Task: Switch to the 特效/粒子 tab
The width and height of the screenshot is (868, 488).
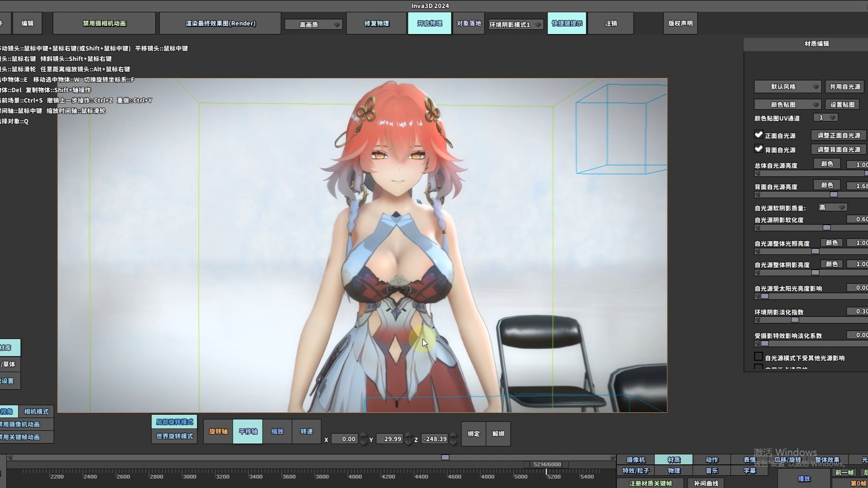Action: tap(636, 471)
